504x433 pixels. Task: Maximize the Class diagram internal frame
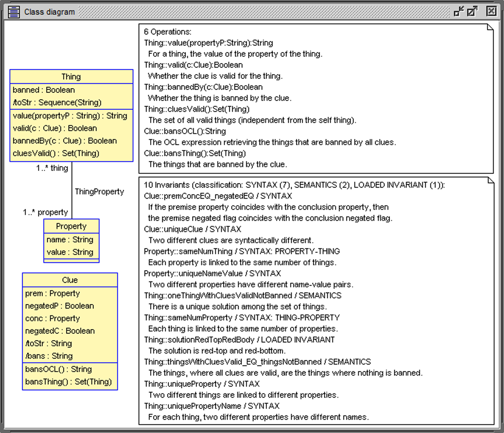tap(472, 12)
